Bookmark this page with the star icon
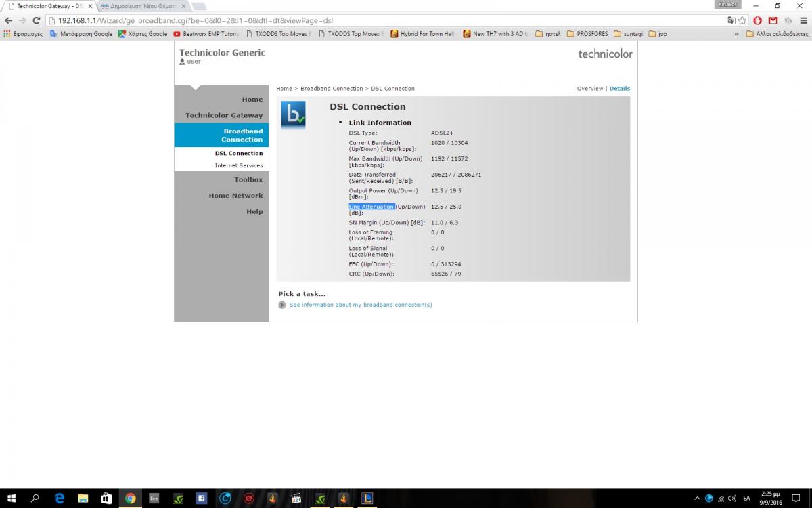This screenshot has height=508, width=812. pyautogui.click(x=742, y=20)
